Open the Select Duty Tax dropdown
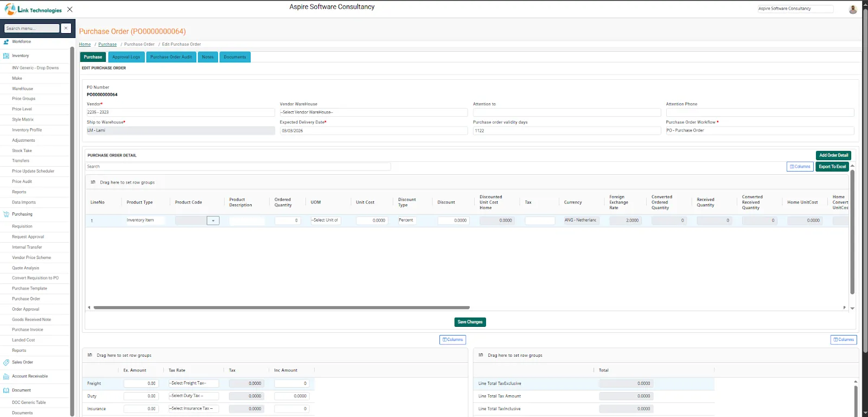Screen dimensions: 868x417 click(x=194, y=396)
